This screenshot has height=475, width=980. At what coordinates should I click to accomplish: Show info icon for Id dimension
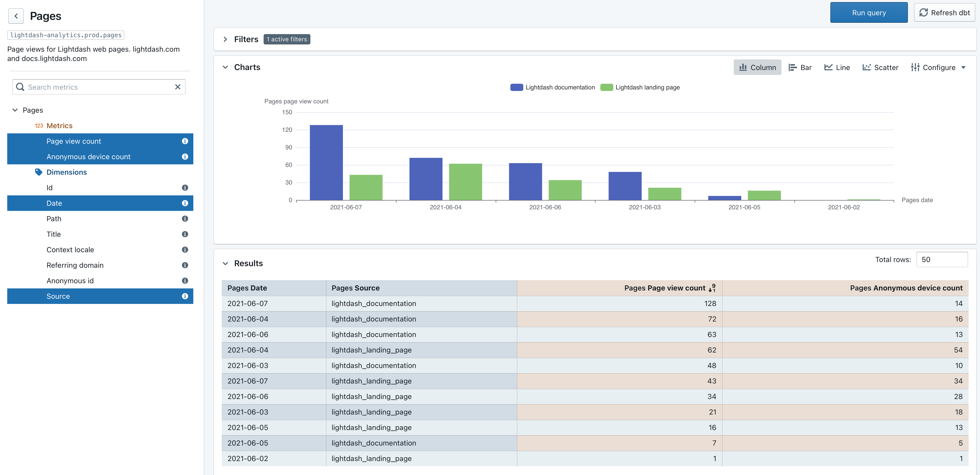[x=185, y=187]
